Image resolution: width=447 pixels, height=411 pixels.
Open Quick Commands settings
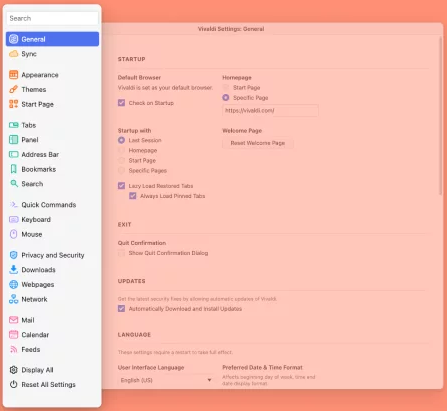pyautogui.click(x=52, y=205)
